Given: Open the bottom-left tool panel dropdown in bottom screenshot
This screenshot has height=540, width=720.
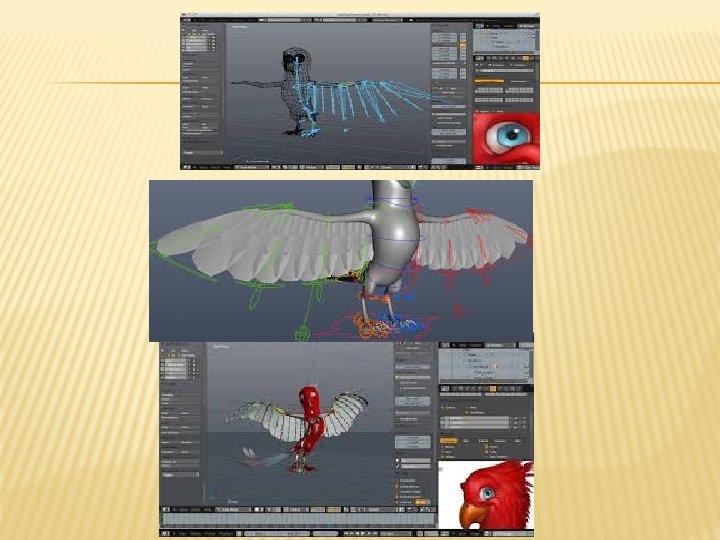Looking at the screenshot, I should [181, 475].
